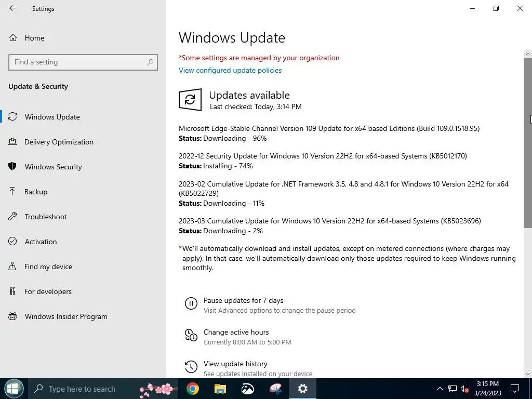The width and height of the screenshot is (532, 399).
Task: Click the vertical scrollbar thumb
Action: click(x=528, y=143)
